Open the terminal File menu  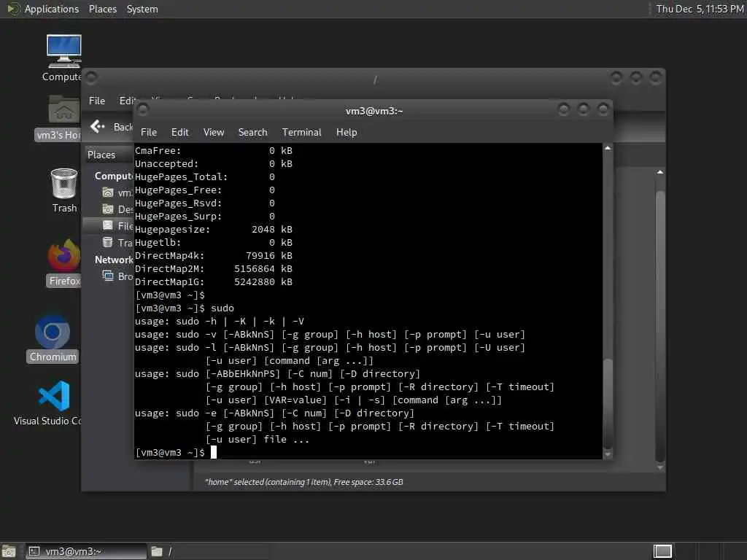pos(149,133)
